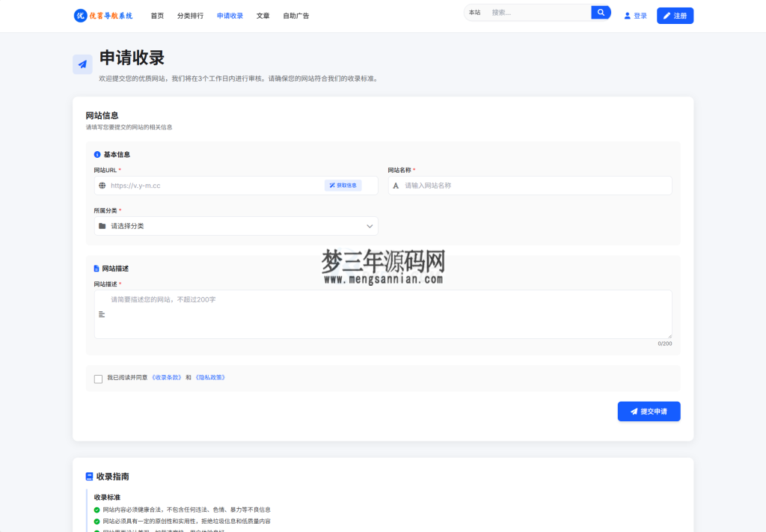Screen dimensions: 766x532
Task: Click the globe icon inside the 网站URL field
Action: click(102, 185)
